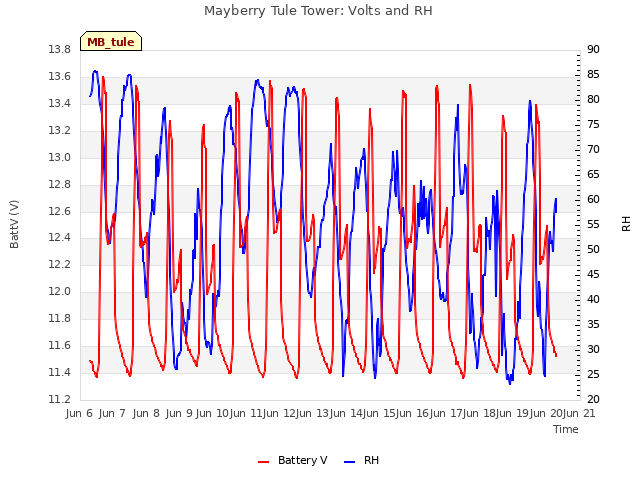Click the 25 right axis value
Viewport: 640px width, 480px height.
pos(593,374)
